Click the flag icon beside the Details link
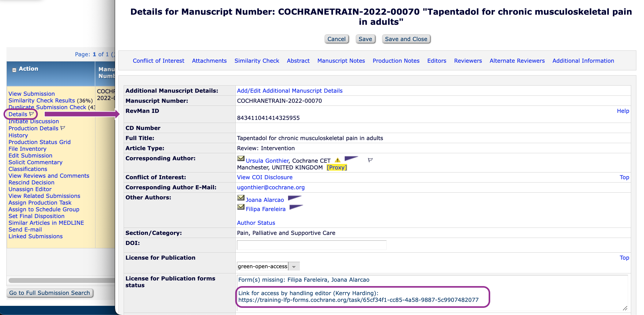644x315 pixels. 32,114
